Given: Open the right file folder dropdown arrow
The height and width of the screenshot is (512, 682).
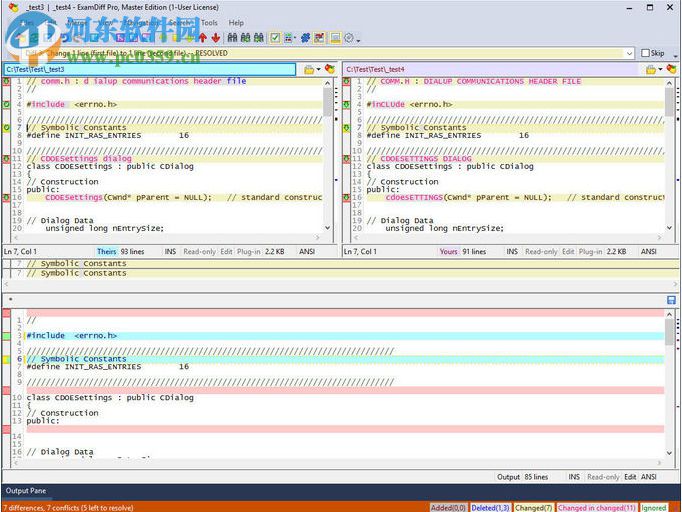Looking at the screenshot, I should click(x=660, y=70).
